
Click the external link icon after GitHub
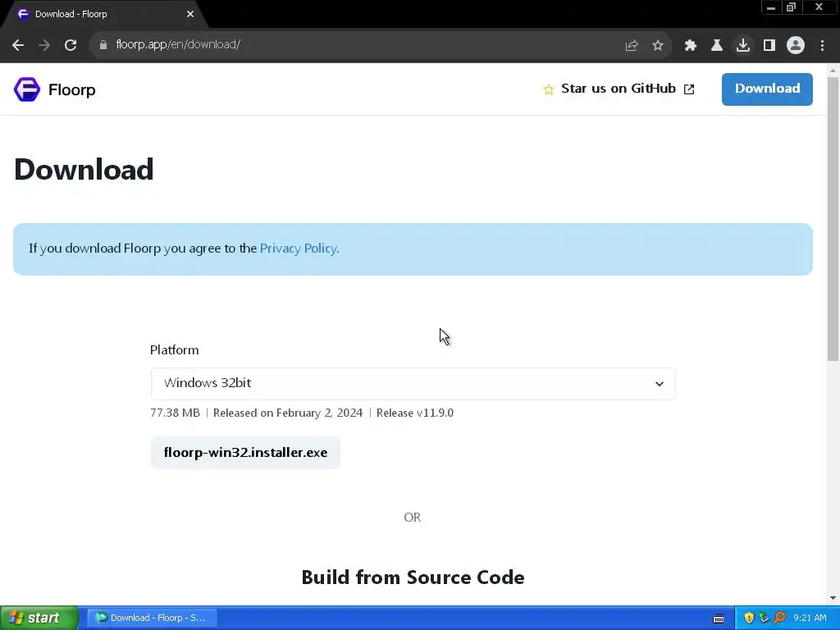pos(689,89)
